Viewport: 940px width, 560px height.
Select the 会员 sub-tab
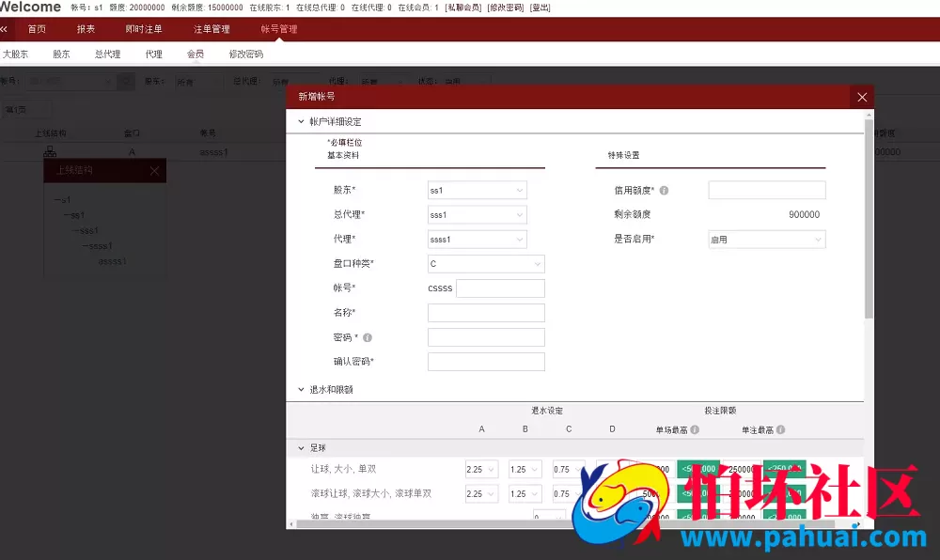[195, 54]
